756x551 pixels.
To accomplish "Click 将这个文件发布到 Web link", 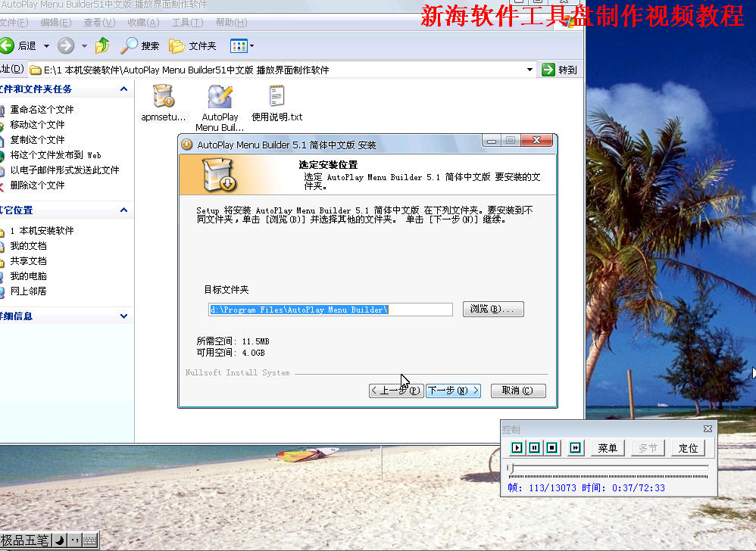I will [x=55, y=155].
